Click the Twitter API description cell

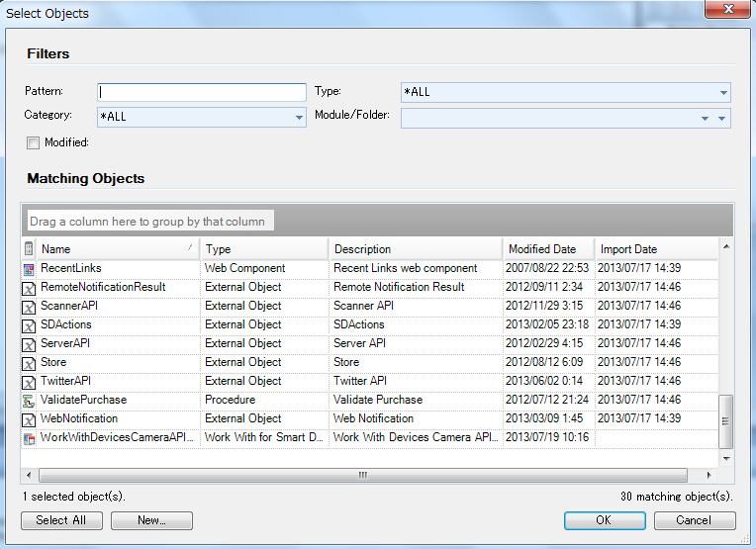pos(360,381)
